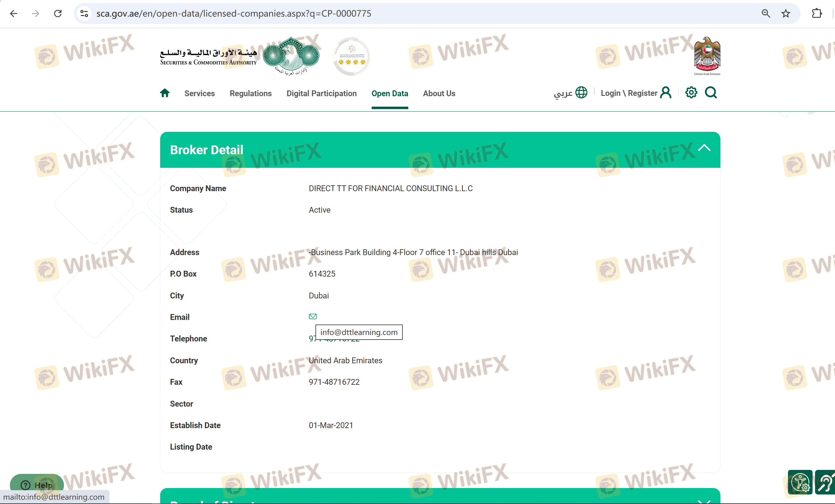Open site search magnifier icon
The width and height of the screenshot is (835, 504).
coord(710,93)
